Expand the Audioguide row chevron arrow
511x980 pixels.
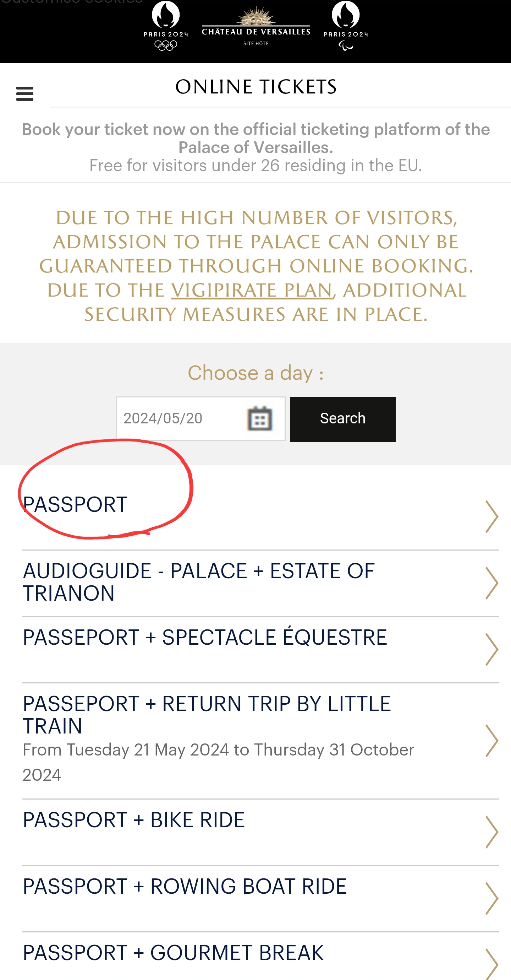491,583
